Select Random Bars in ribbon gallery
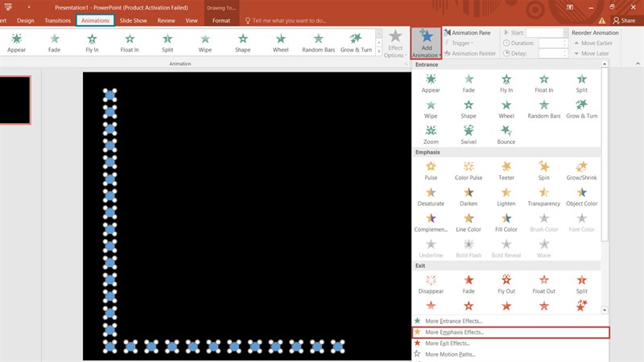This screenshot has height=362, width=644. tap(318, 43)
